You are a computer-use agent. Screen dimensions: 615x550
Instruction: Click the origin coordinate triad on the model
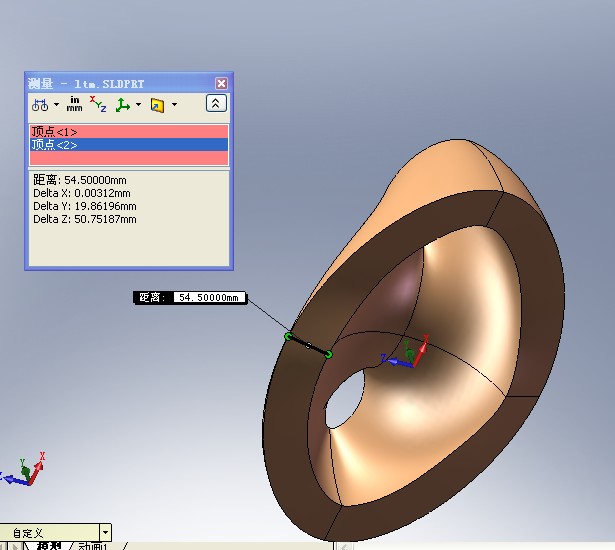[x=405, y=352]
